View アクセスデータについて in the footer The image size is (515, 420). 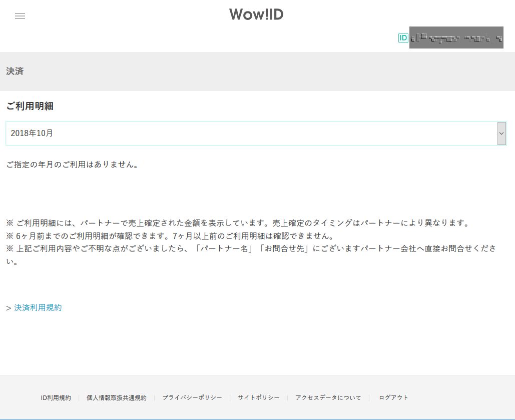click(328, 397)
